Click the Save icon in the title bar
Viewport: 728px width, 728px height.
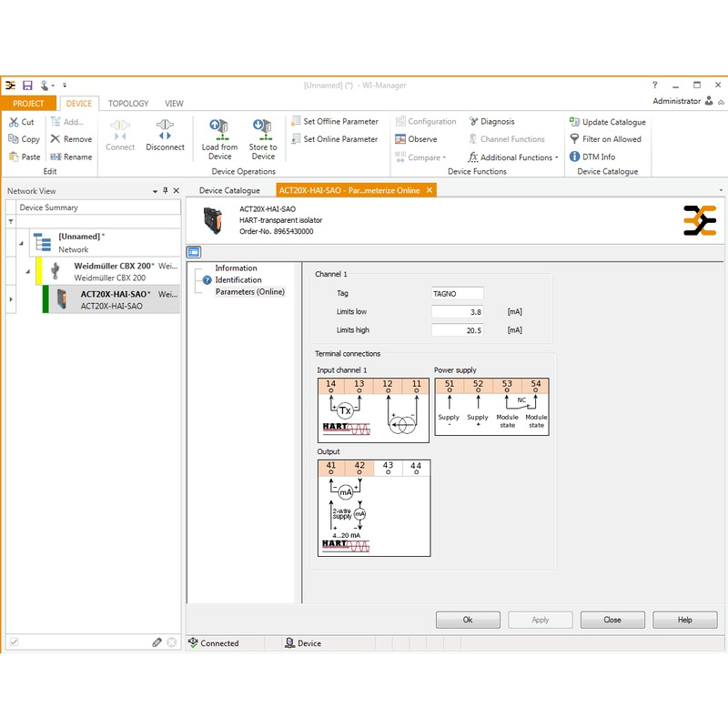pyautogui.click(x=27, y=86)
